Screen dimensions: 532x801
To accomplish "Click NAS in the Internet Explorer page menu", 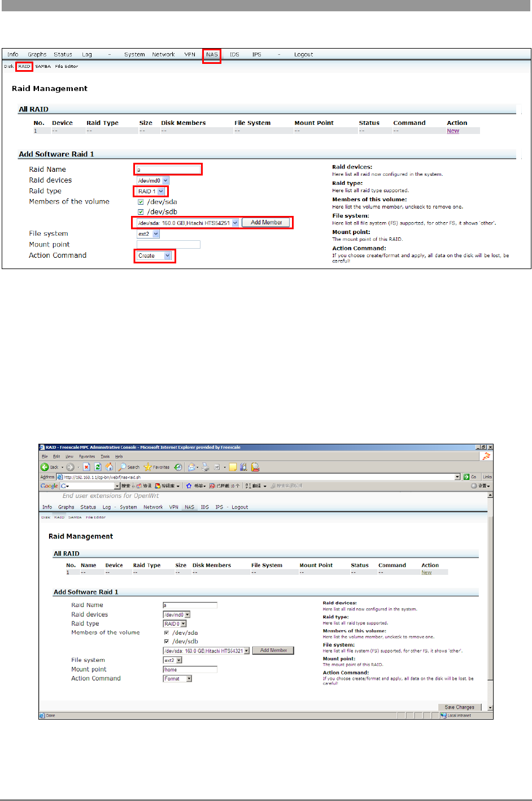I will pyautogui.click(x=189, y=507).
